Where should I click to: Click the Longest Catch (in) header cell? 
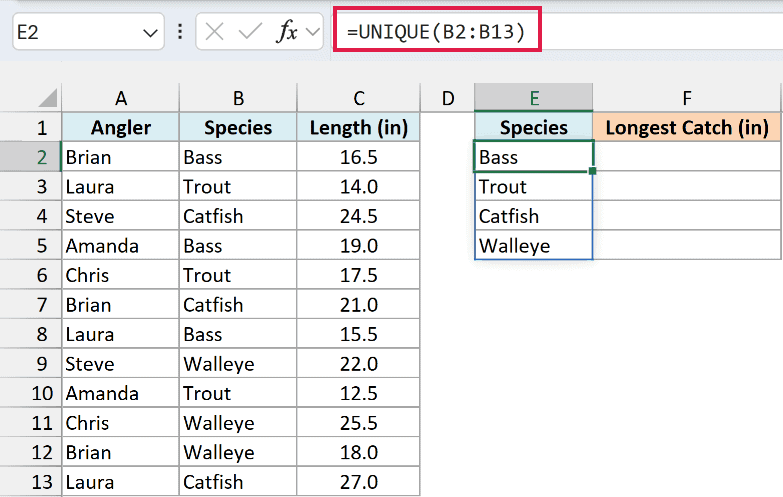(687, 127)
